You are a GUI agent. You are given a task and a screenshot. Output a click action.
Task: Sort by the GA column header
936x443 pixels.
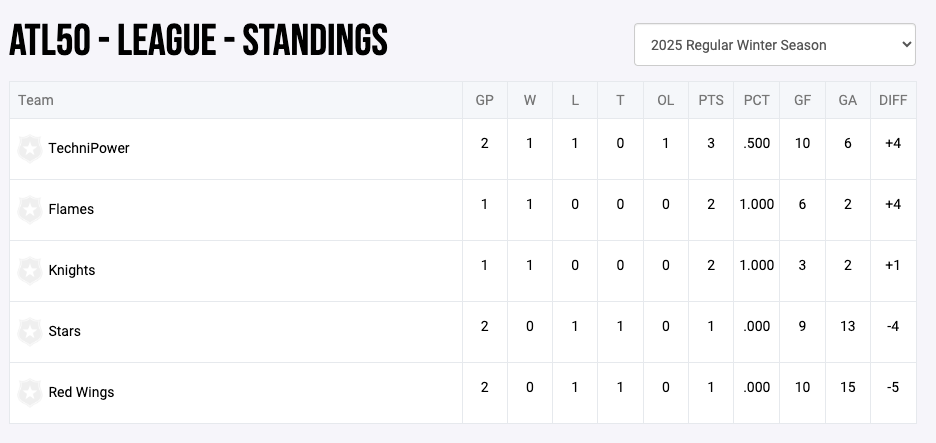[x=848, y=100]
